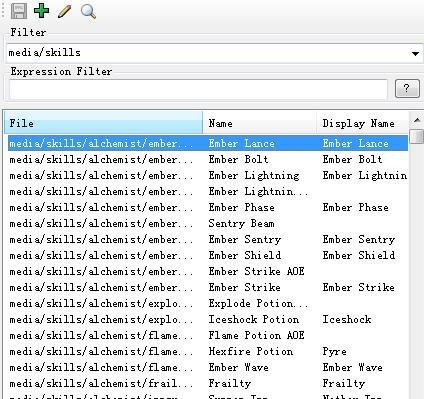Click the Pyre display name cell
This screenshot has height=399, width=424.
pyautogui.click(x=334, y=352)
